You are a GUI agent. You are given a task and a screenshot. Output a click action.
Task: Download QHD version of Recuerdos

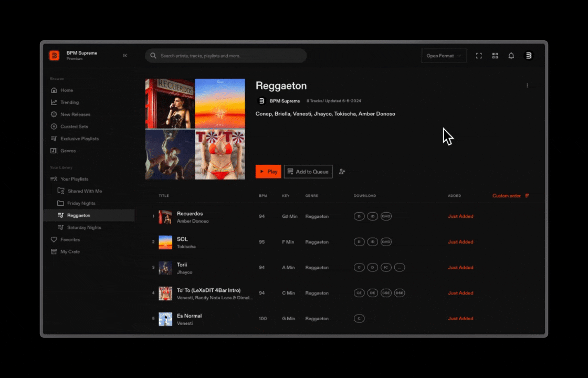pyautogui.click(x=386, y=216)
